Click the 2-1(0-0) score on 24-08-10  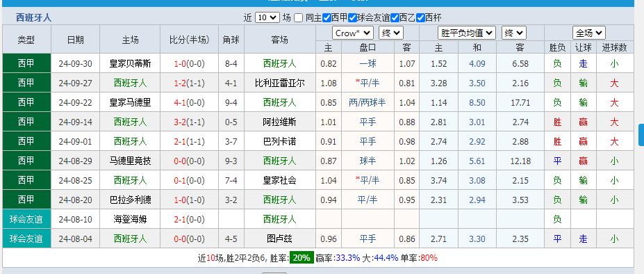point(190,219)
